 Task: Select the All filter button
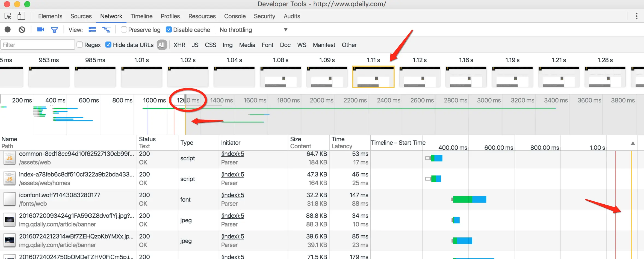[x=162, y=45]
